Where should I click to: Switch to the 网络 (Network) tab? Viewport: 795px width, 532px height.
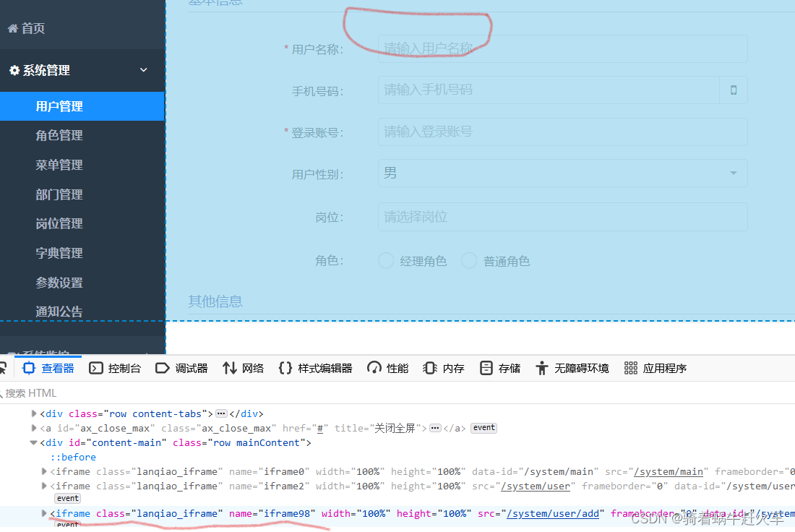[242, 368]
